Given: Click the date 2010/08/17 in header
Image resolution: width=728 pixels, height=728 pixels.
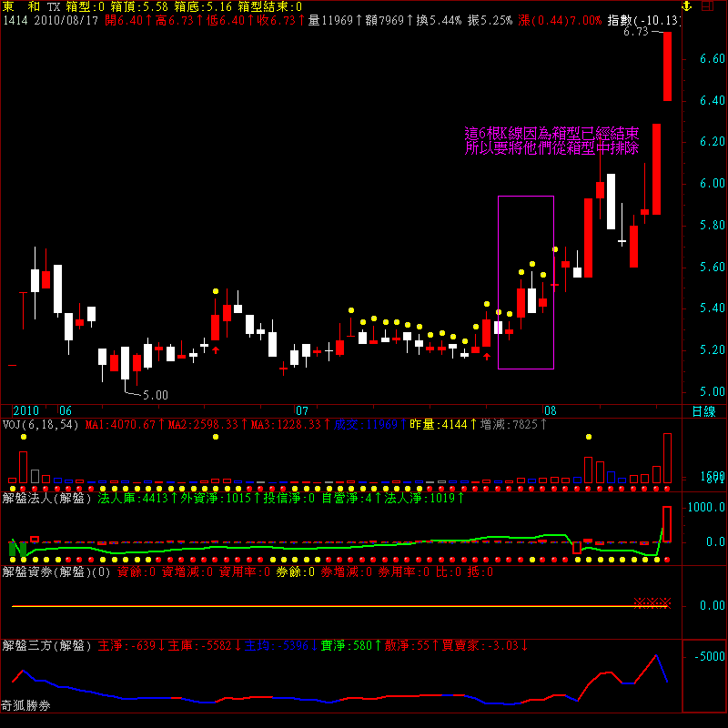Looking at the screenshot, I should point(66,20).
